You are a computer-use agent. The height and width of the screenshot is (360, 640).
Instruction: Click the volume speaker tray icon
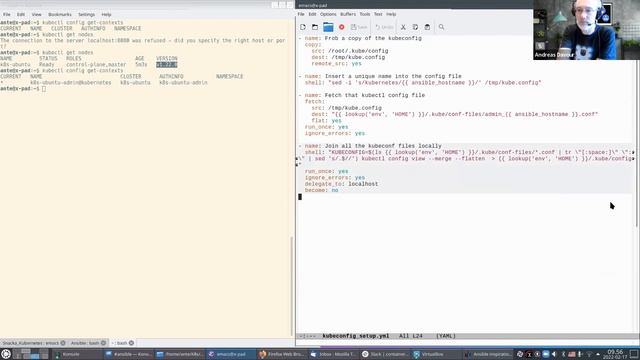(554, 354)
